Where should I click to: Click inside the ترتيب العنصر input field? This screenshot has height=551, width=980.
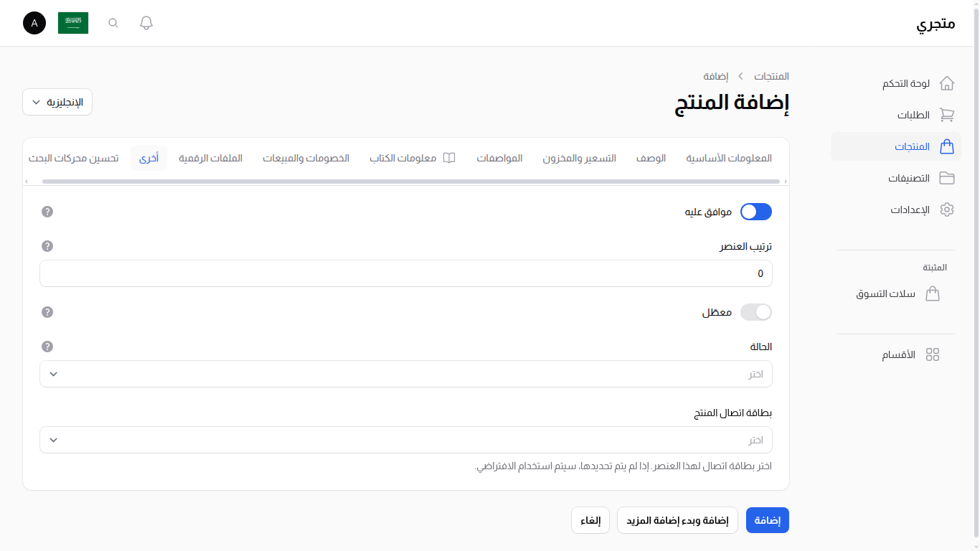coord(405,273)
